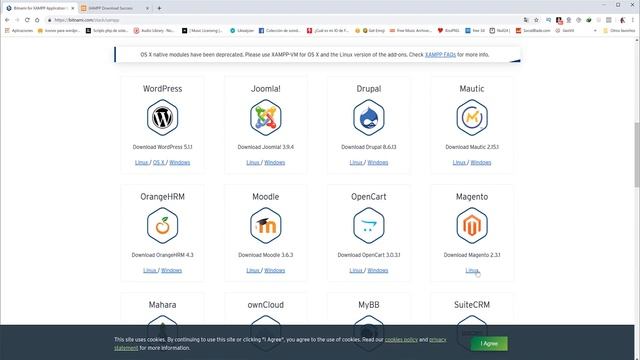Image resolution: width=640 pixels, height=360 pixels.
Task: Open the Chrome three-dot menu
Action: (x=633, y=20)
